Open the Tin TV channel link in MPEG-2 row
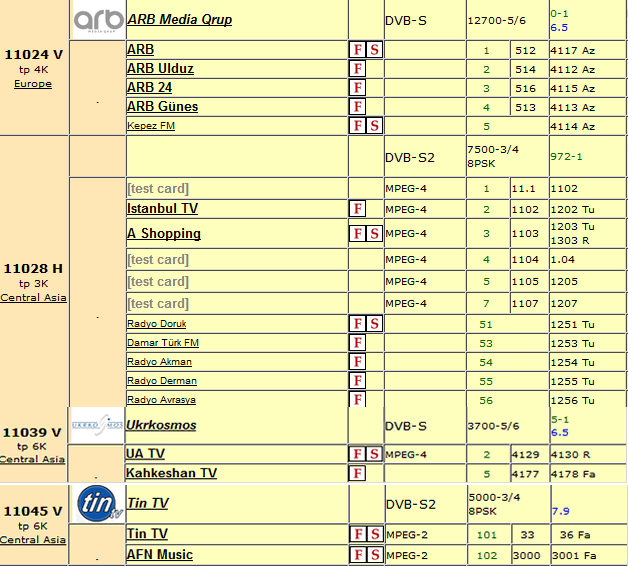 147,534
